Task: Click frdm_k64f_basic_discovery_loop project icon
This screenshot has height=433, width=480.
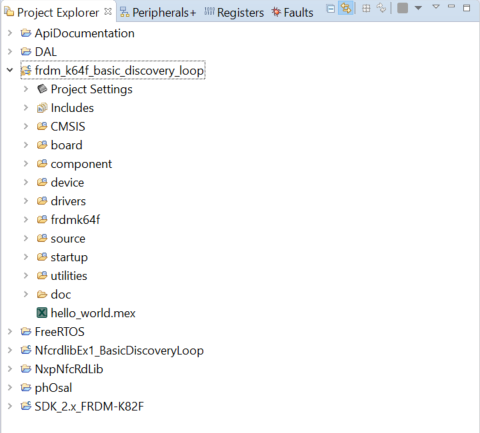Action: (x=26, y=70)
